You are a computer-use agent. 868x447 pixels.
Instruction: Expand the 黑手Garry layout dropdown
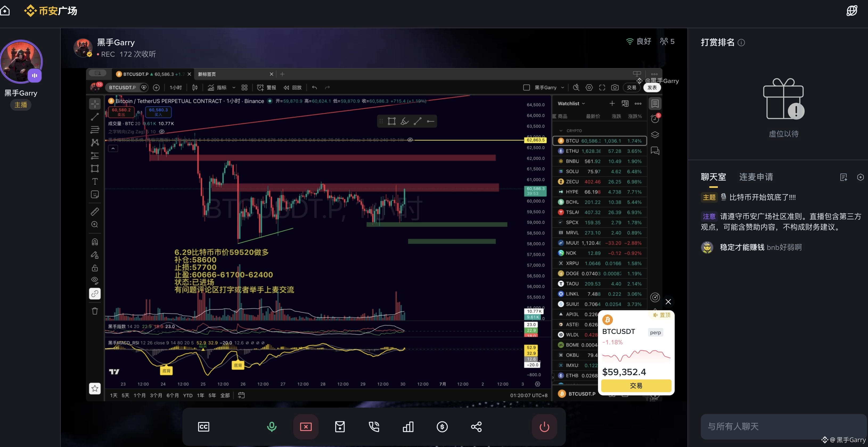[x=562, y=88]
